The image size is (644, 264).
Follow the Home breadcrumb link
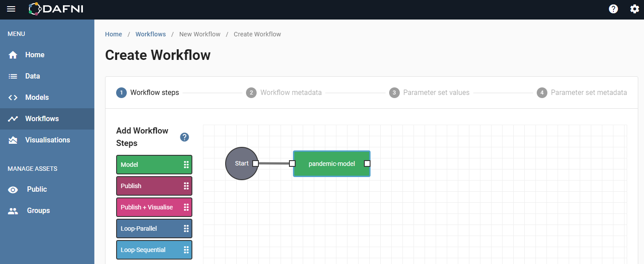113,34
